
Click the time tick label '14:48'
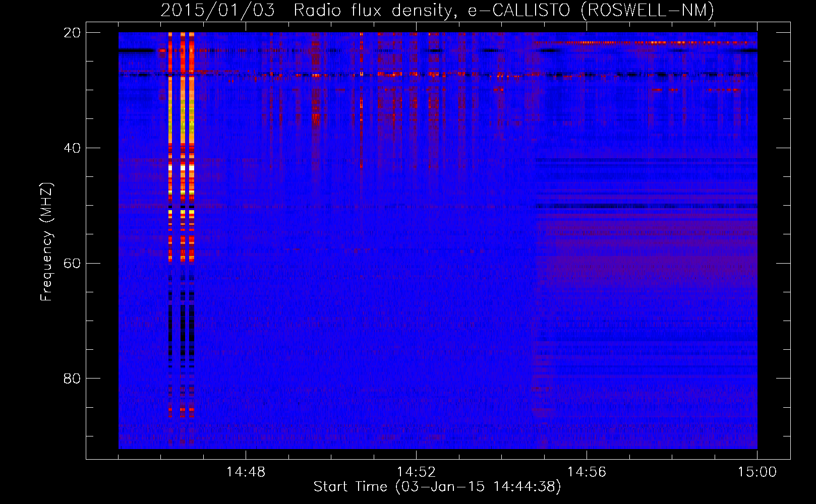click(246, 472)
